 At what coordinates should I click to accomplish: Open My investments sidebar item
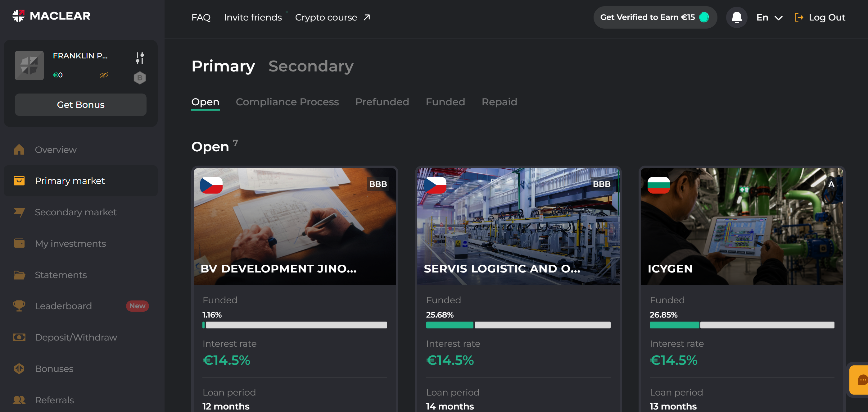tap(80, 243)
